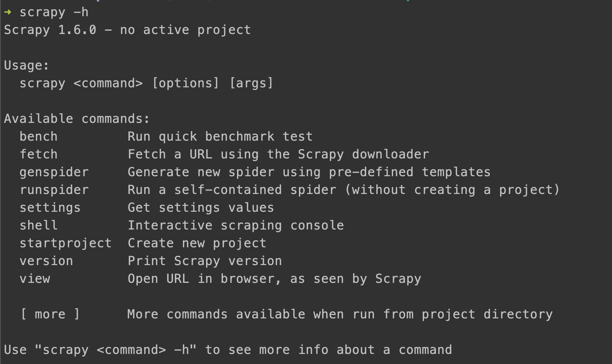This screenshot has height=364, width=612.
Task: Click 'Interactive scraping console' description
Action: pyautogui.click(x=236, y=225)
